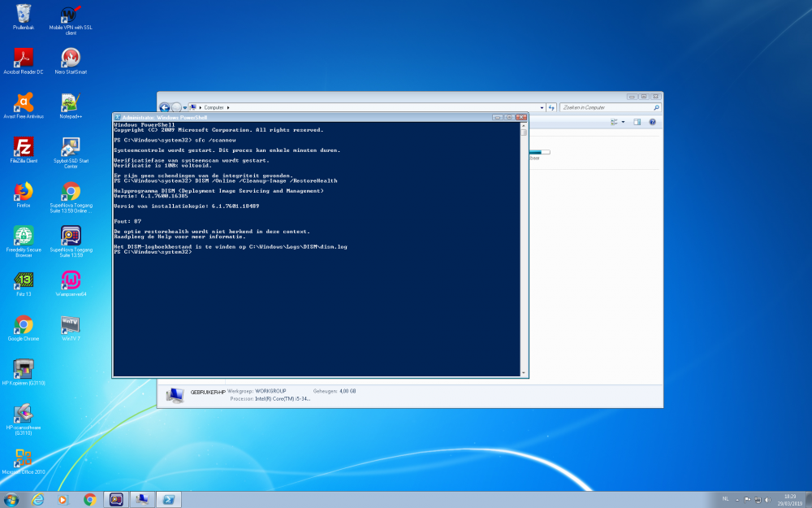Image resolution: width=812 pixels, height=508 pixels.
Task: Open Microsoft Office 2010 desktop icon
Action: pos(23,458)
